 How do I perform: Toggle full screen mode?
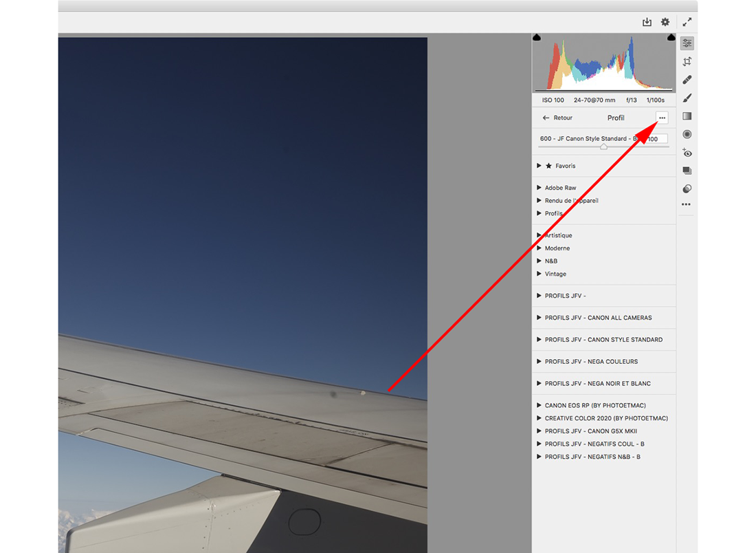[687, 22]
